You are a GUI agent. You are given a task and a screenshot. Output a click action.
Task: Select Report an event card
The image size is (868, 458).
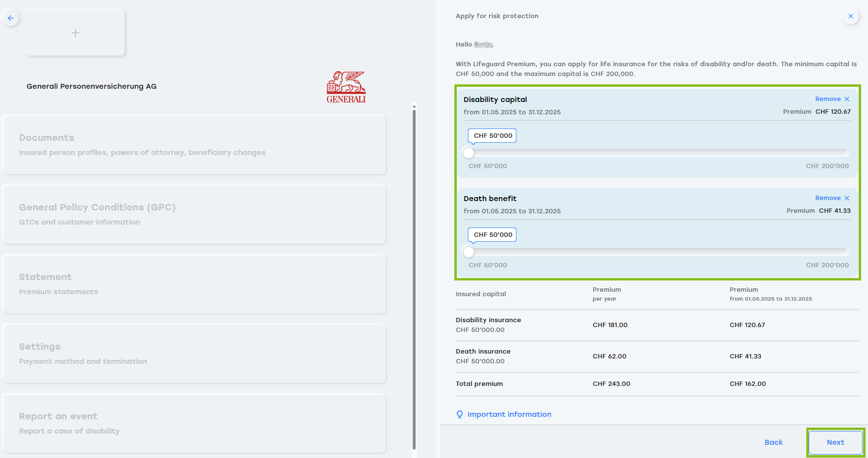pos(195,423)
